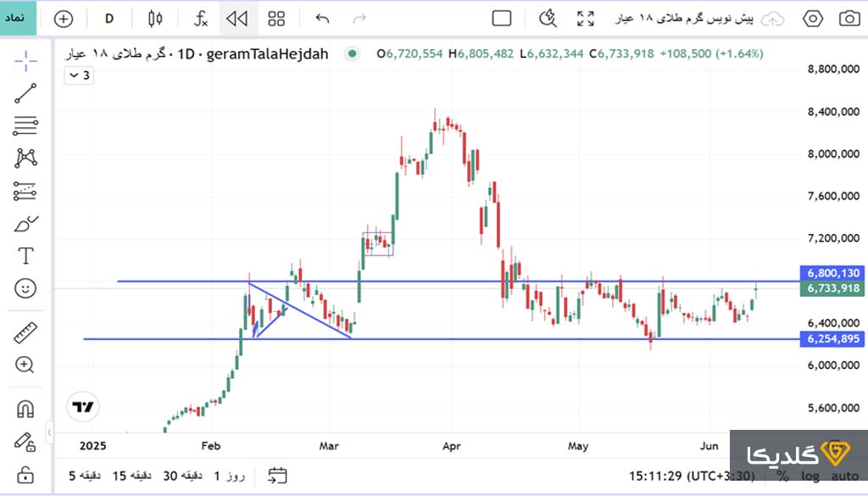Open the indicators (fx) menu
This screenshot has height=496, width=868.
pos(201,18)
